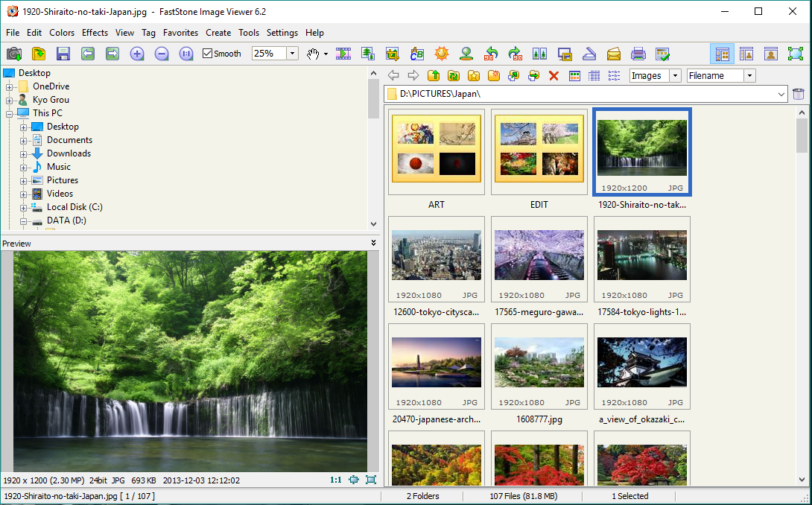Click the folder tree scroll-down arrow

click(x=373, y=223)
